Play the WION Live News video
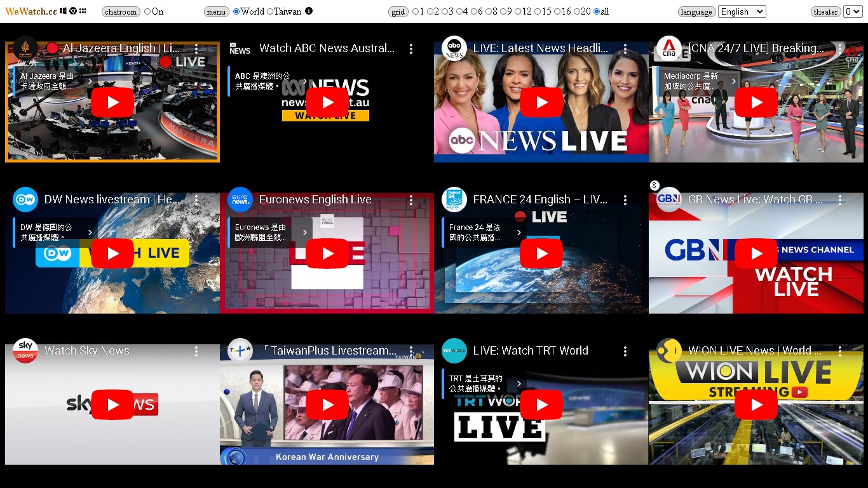This screenshot has width=868, height=488. tap(756, 405)
